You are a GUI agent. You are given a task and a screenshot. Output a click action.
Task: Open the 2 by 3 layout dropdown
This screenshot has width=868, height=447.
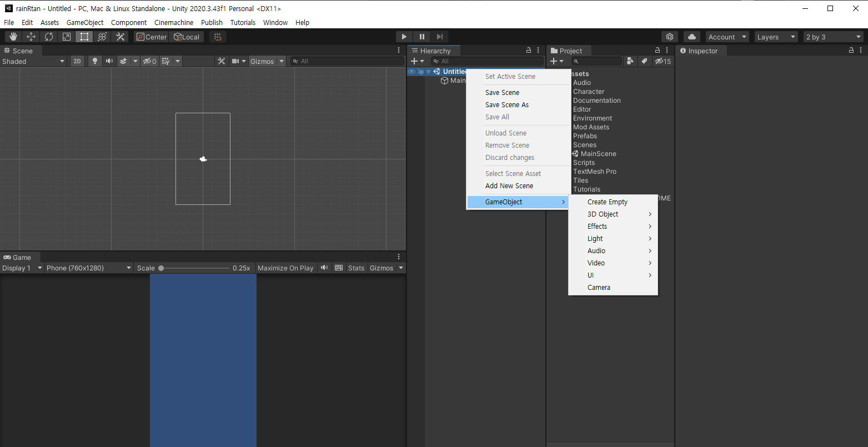point(834,37)
